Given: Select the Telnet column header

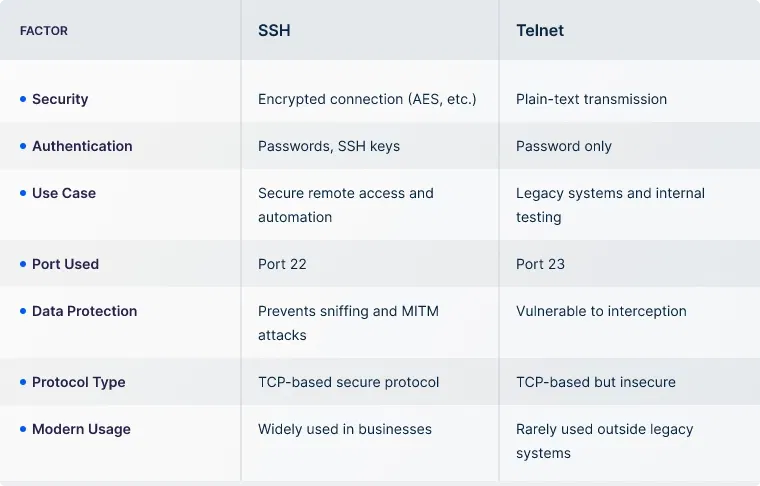Looking at the screenshot, I should click(x=539, y=31).
